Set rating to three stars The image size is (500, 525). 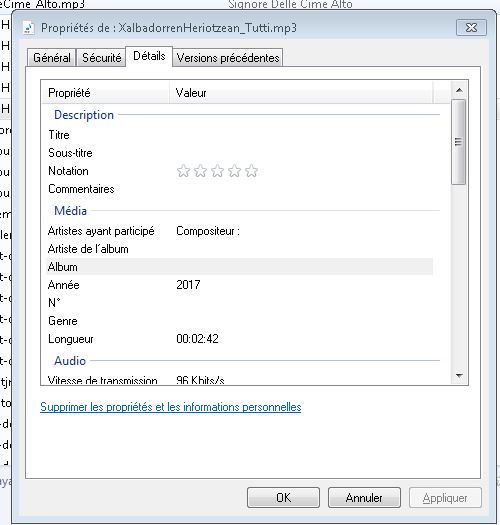pyautogui.click(x=217, y=171)
